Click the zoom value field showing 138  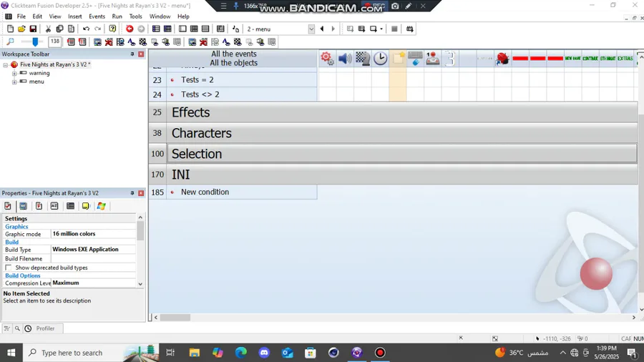pyautogui.click(x=54, y=41)
